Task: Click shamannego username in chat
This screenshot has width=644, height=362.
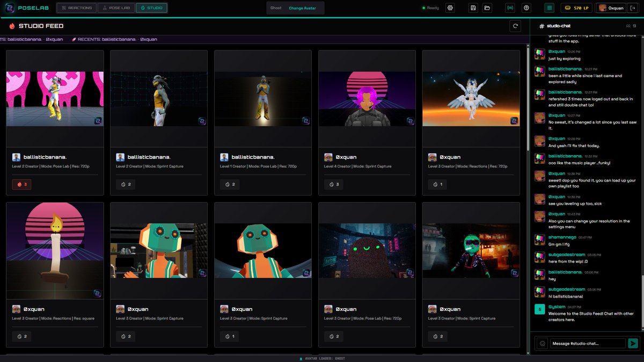Action: 562,237
